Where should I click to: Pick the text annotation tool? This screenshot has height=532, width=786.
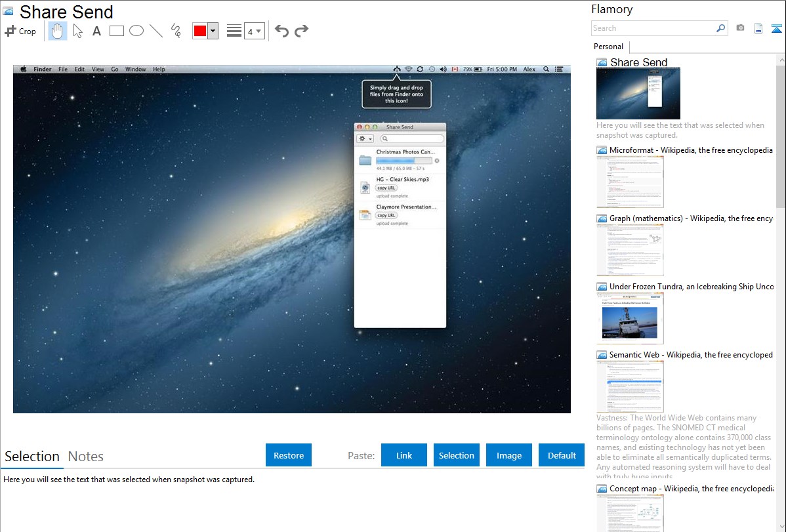pyautogui.click(x=96, y=31)
